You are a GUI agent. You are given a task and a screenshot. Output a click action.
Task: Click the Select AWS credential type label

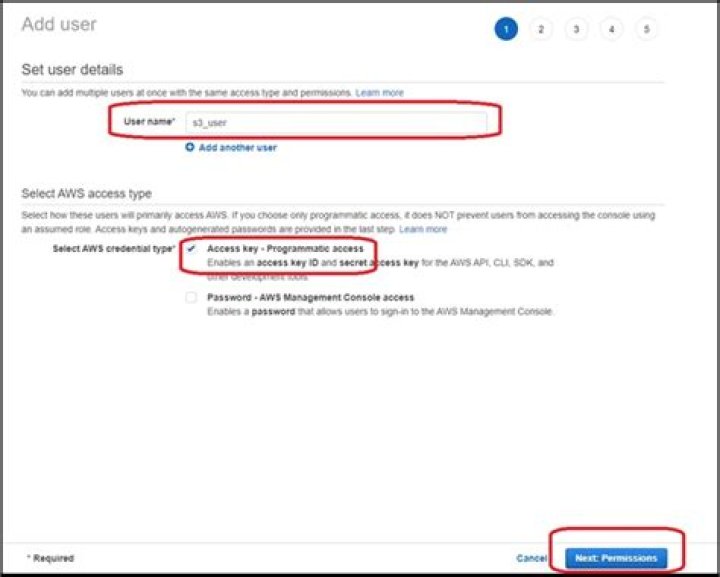[113, 249]
